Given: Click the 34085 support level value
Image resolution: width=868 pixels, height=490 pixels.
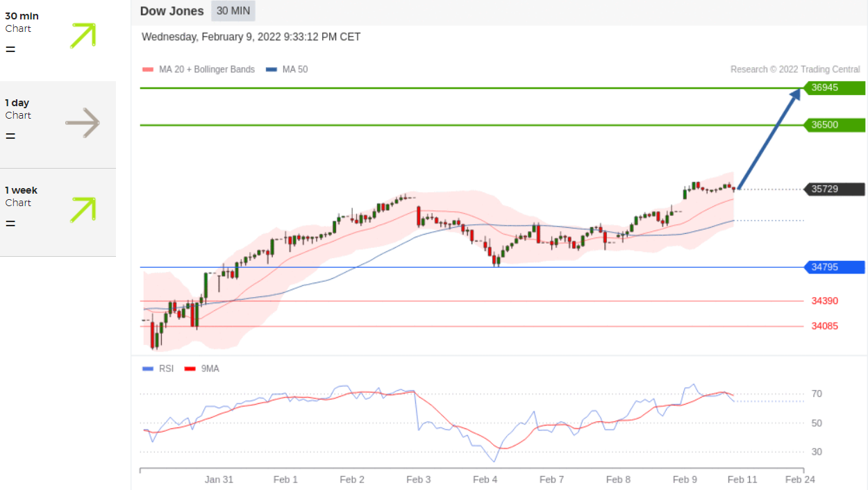Looking at the screenshot, I should click(825, 326).
